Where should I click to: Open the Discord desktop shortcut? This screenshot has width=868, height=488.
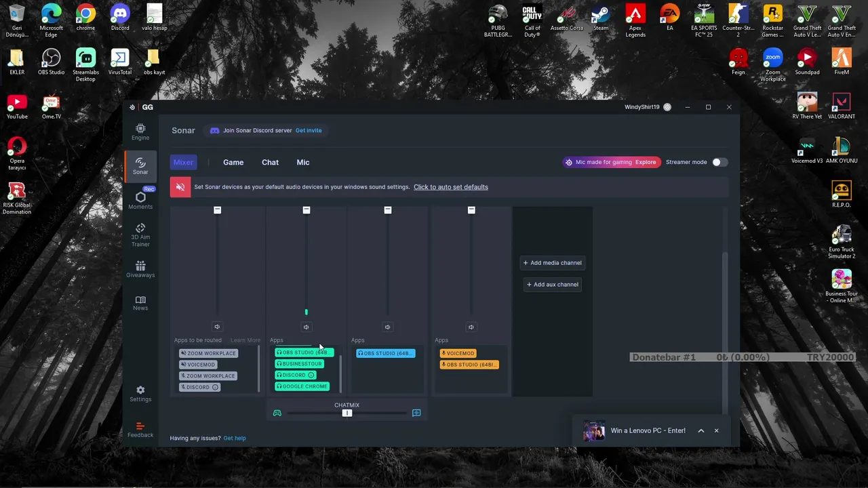pyautogui.click(x=120, y=18)
